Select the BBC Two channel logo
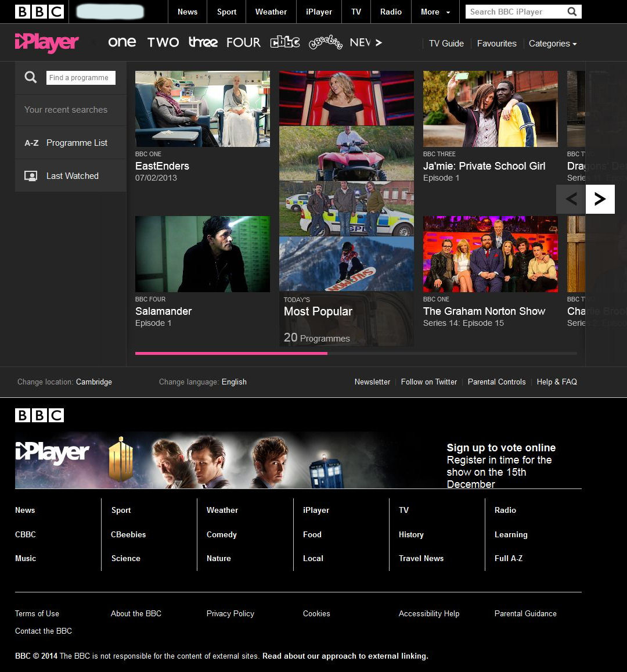Image resolution: width=627 pixels, height=672 pixels. pos(163,42)
